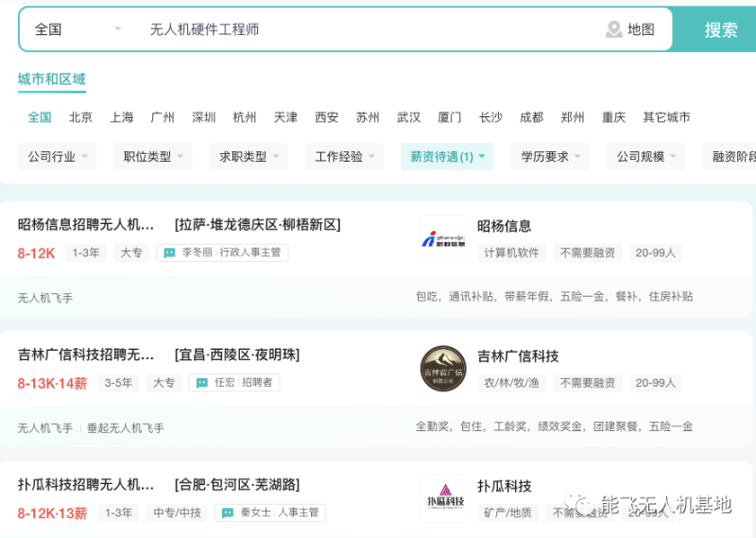This screenshot has height=538, width=756.
Task: Select 郑州 city filter
Action: [x=573, y=117]
